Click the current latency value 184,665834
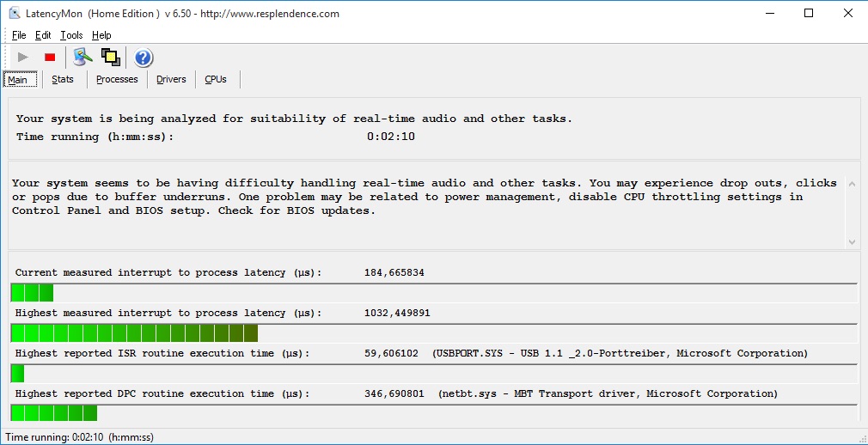Screen dimensions: 868x445 tap(394, 273)
